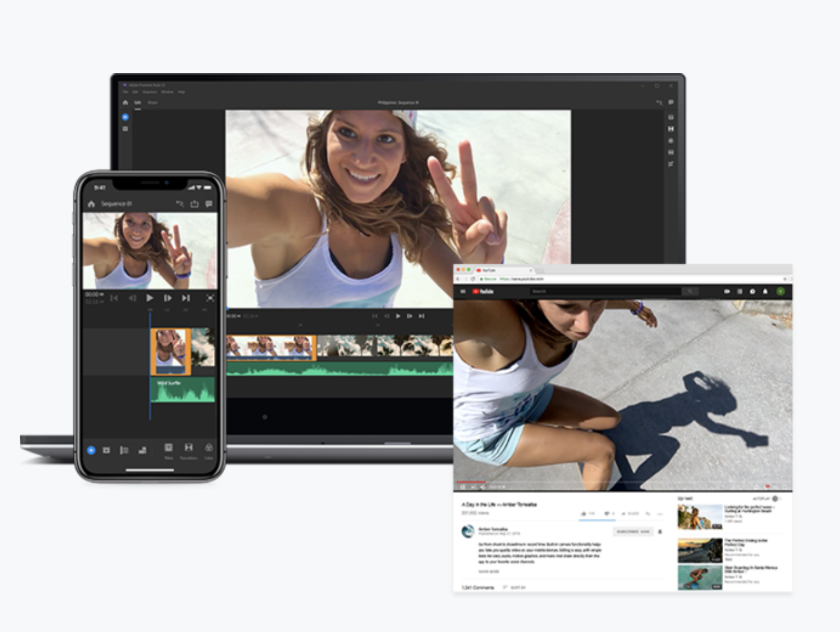The width and height of the screenshot is (840, 632).
Task: Jump to sequence end on phone
Action: point(185,298)
